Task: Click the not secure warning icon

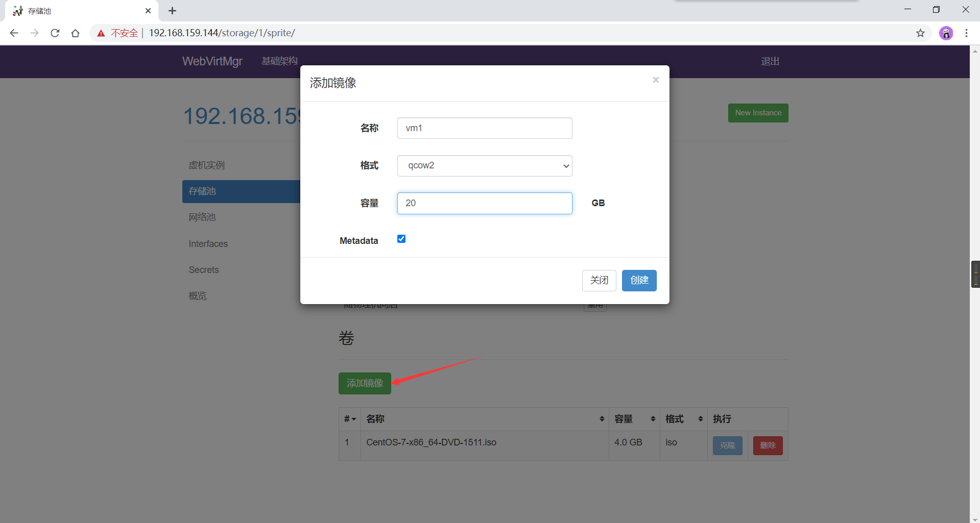Action: [101, 33]
